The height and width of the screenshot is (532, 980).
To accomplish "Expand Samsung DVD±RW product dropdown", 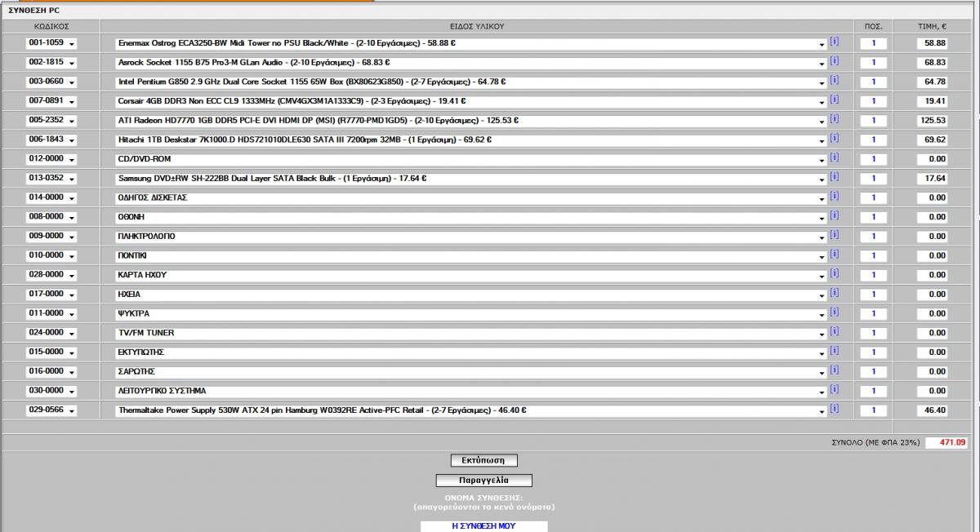I will pos(470,178).
